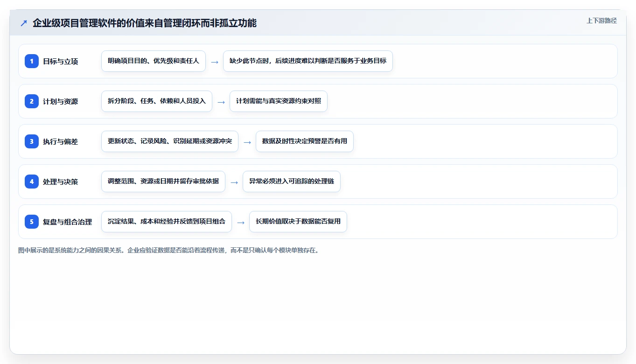Click the 上下游路径 label

[x=601, y=21]
